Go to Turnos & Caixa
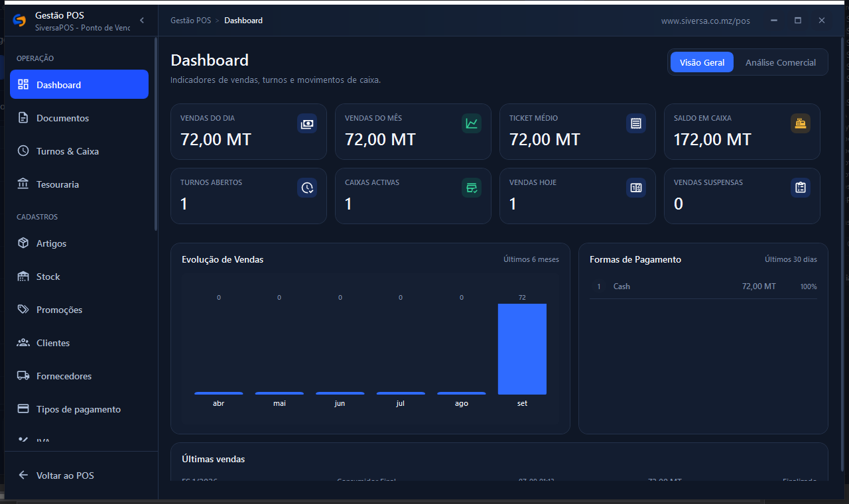This screenshot has height=504, width=849. (x=79, y=151)
